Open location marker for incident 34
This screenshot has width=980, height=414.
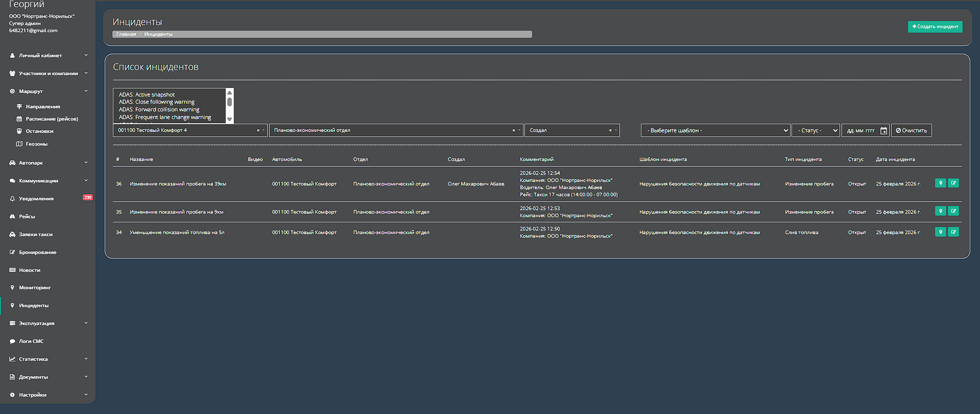pyautogui.click(x=940, y=232)
